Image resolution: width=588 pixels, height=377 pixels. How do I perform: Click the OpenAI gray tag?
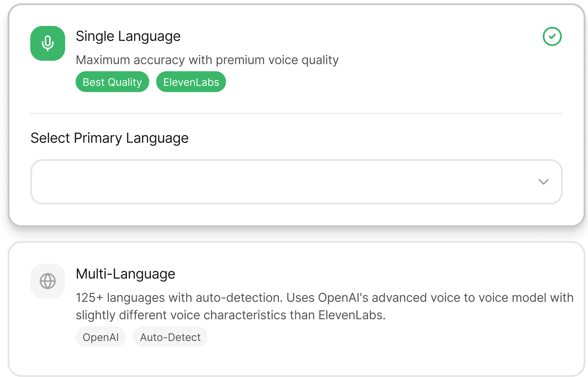pos(101,337)
